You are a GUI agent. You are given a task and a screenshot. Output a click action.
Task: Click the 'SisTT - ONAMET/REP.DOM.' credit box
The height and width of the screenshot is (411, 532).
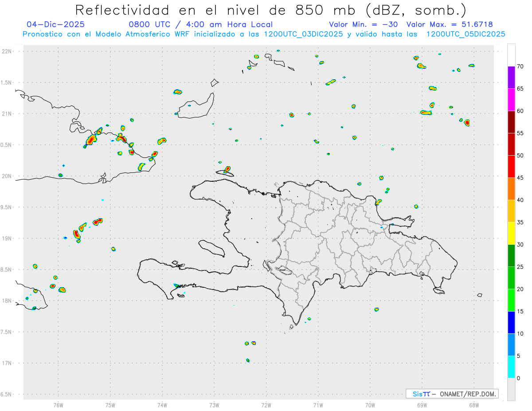[x=452, y=394]
